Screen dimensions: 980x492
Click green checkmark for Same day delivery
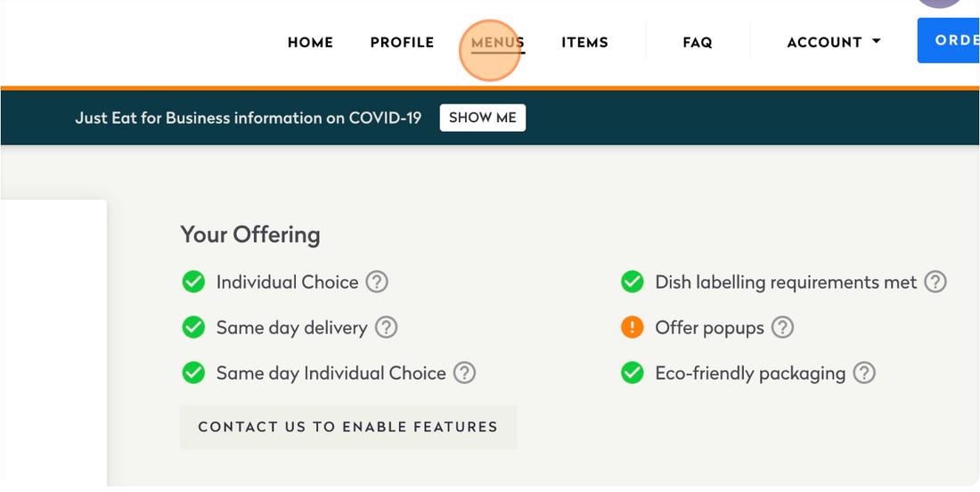pos(193,328)
